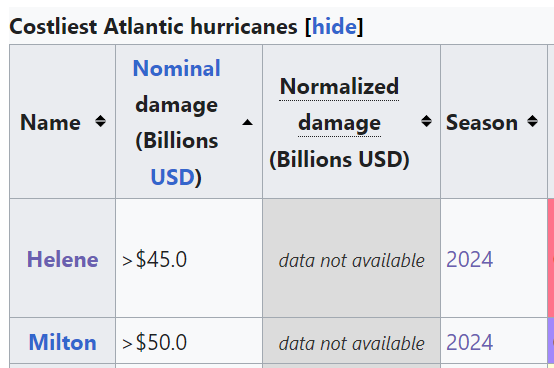Click the Season column sort arrows
554x368 pixels.
coord(532,121)
